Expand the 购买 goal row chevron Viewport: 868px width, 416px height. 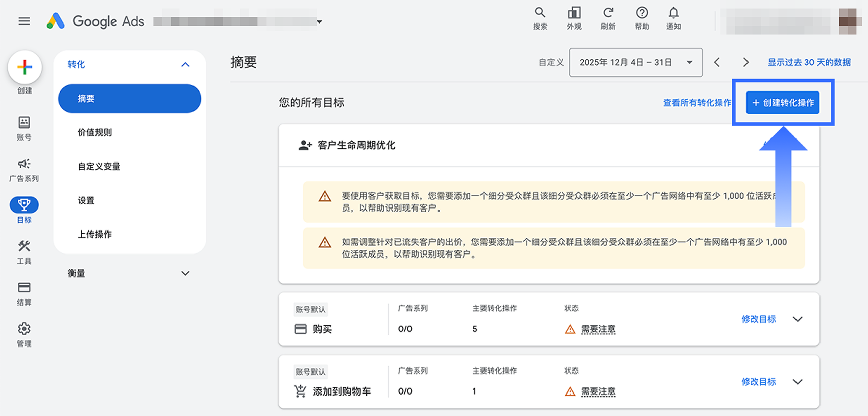(798, 319)
